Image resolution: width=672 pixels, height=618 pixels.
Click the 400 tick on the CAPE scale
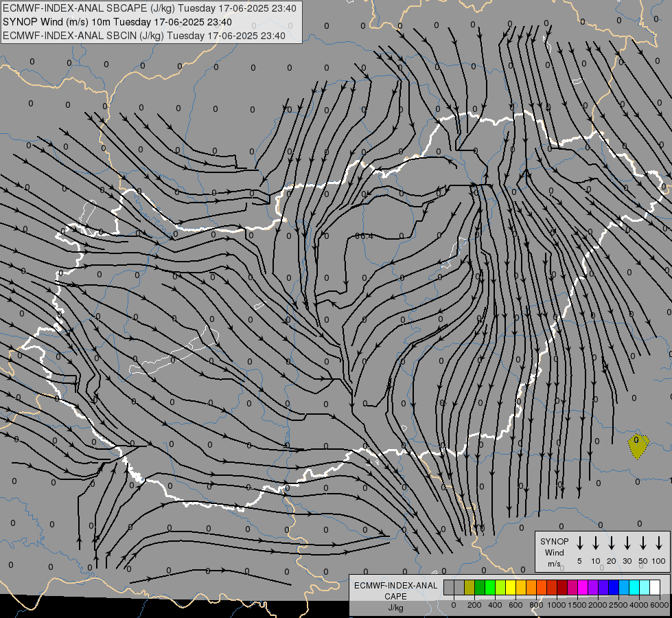tap(495, 605)
